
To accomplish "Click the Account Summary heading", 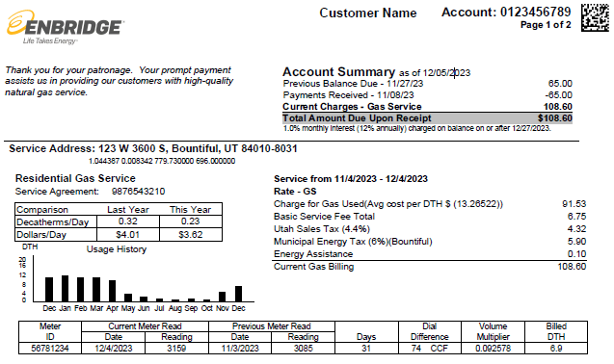I will pyautogui.click(x=338, y=71).
